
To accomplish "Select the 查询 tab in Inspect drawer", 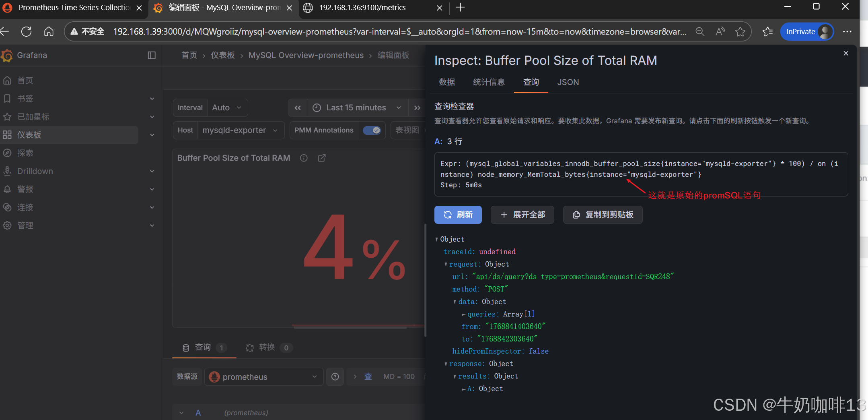I will point(531,82).
